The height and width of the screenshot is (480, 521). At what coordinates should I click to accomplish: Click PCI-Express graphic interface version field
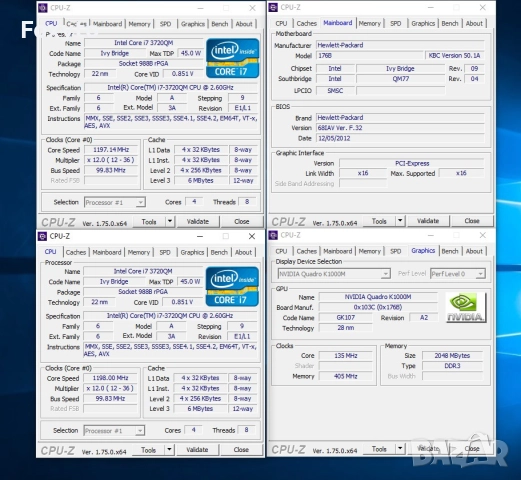[412, 163]
